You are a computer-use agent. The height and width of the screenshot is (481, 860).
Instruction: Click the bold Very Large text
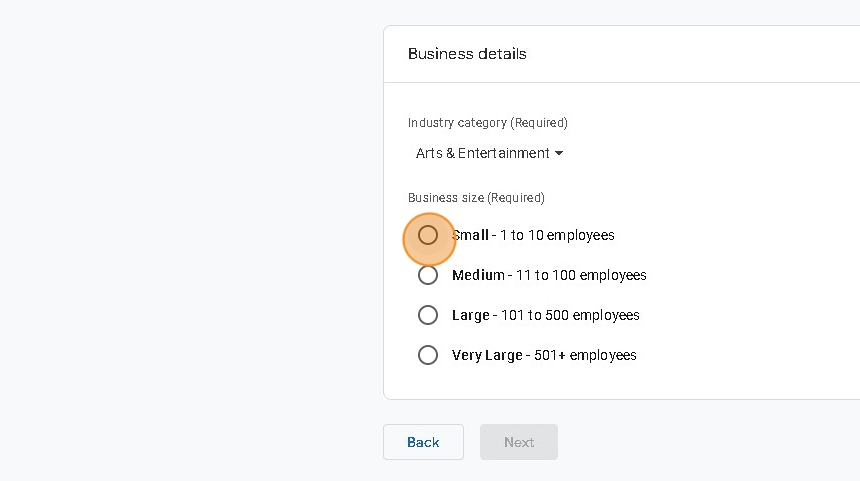(487, 355)
